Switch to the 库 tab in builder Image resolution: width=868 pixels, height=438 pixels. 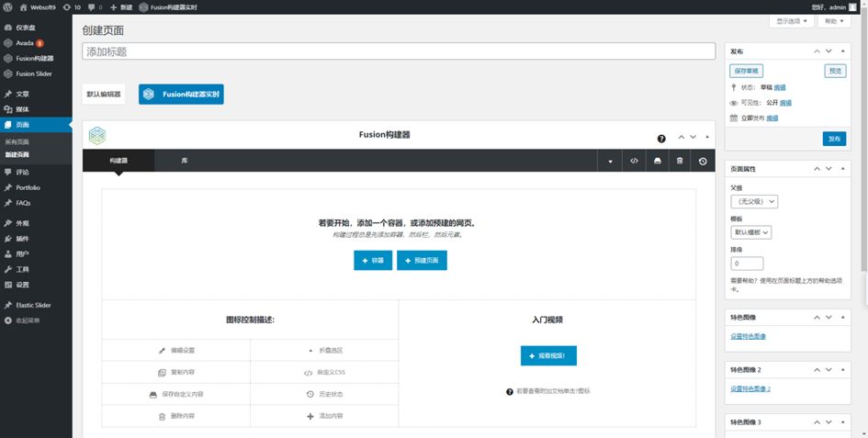185,161
